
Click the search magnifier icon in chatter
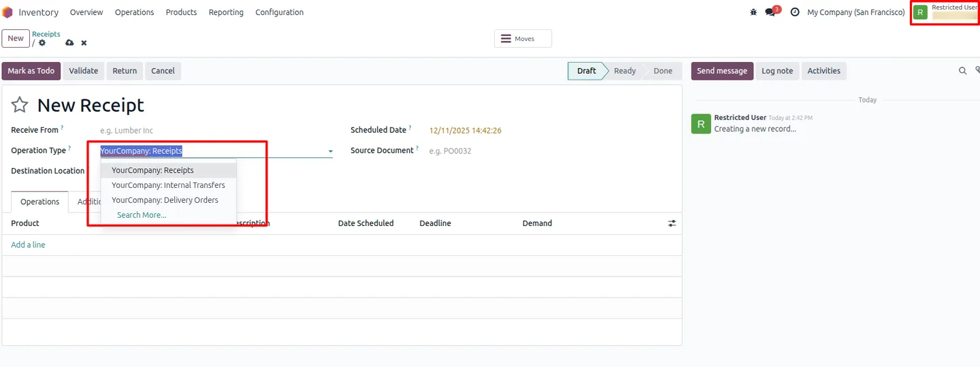coord(962,71)
